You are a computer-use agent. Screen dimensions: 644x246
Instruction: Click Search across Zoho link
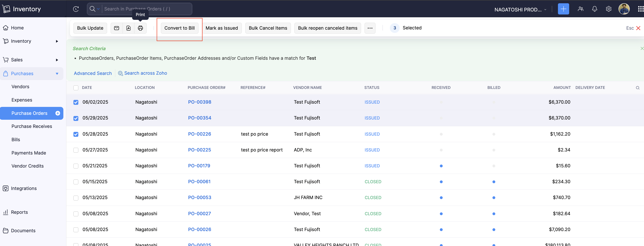coord(142,73)
